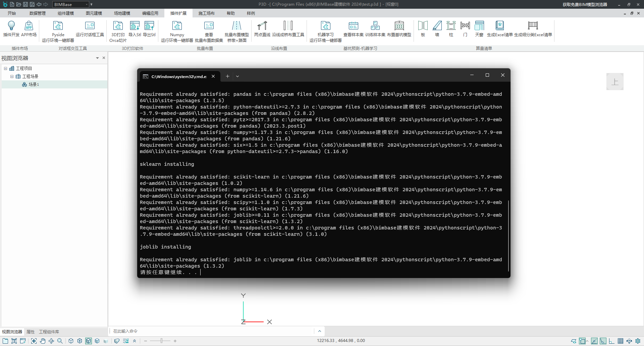644x346 pixels.
Task: Open the 属性 panel tab
Action: pyautogui.click(x=31, y=332)
